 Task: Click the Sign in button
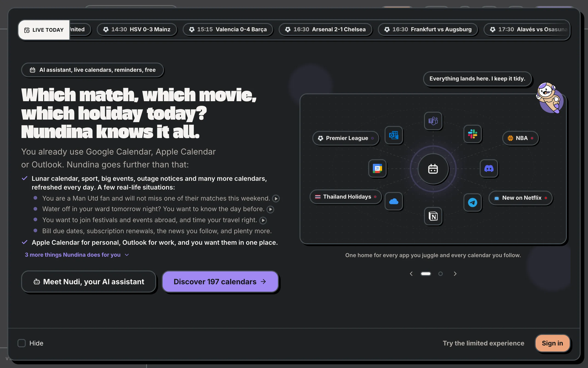coord(552,343)
